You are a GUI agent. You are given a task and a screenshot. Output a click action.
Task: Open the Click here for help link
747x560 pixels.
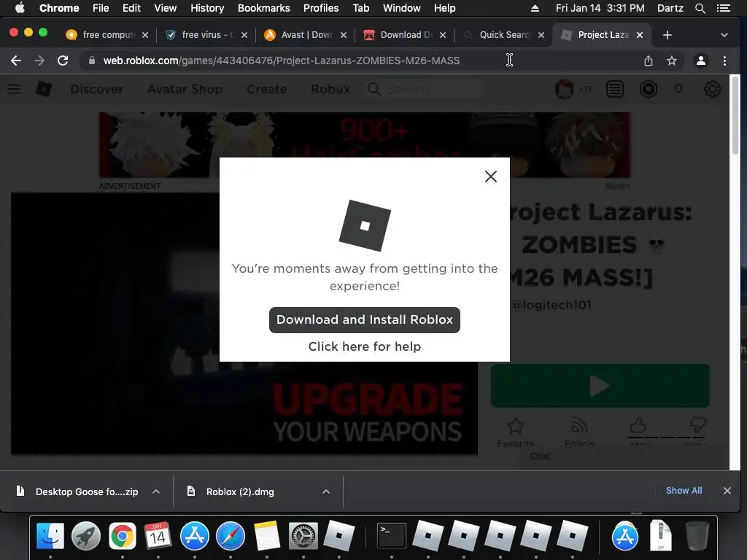pyautogui.click(x=365, y=346)
